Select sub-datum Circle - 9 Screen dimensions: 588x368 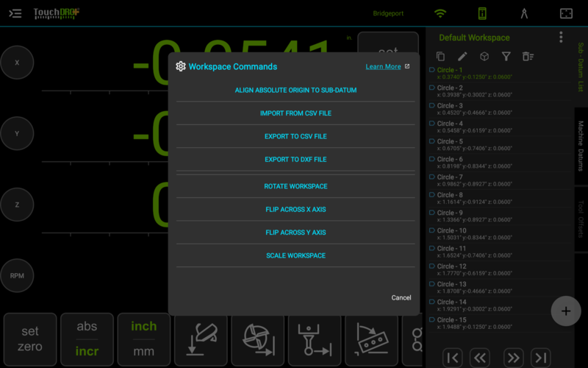pos(500,216)
